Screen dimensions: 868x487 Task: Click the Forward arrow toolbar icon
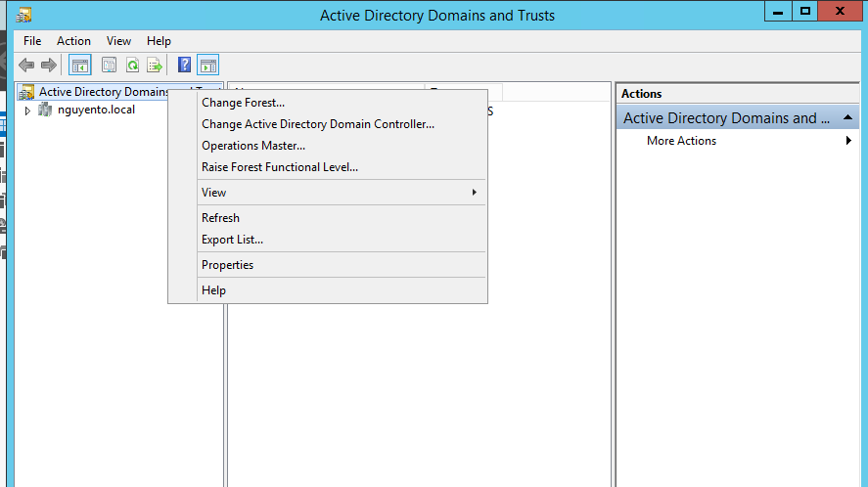[49, 66]
